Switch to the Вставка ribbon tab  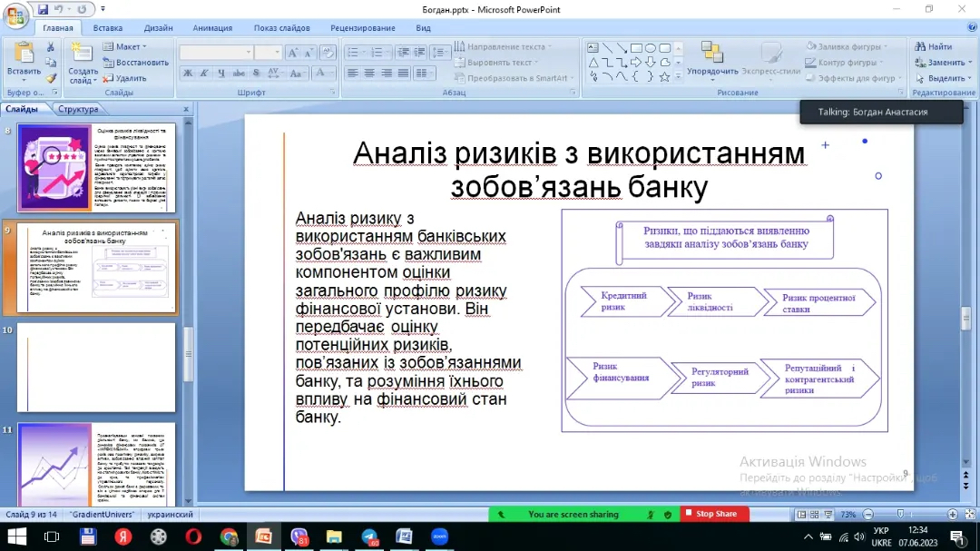click(x=107, y=28)
